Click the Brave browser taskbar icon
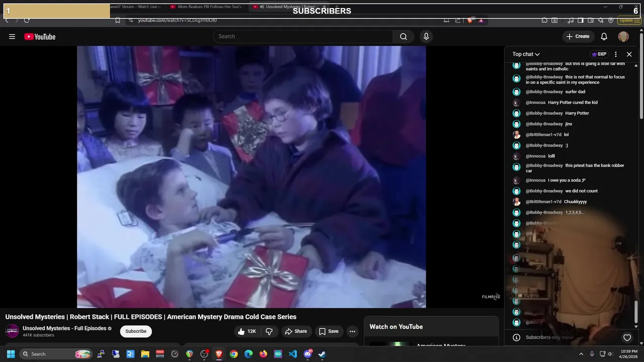644x362 pixels. tap(219, 354)
